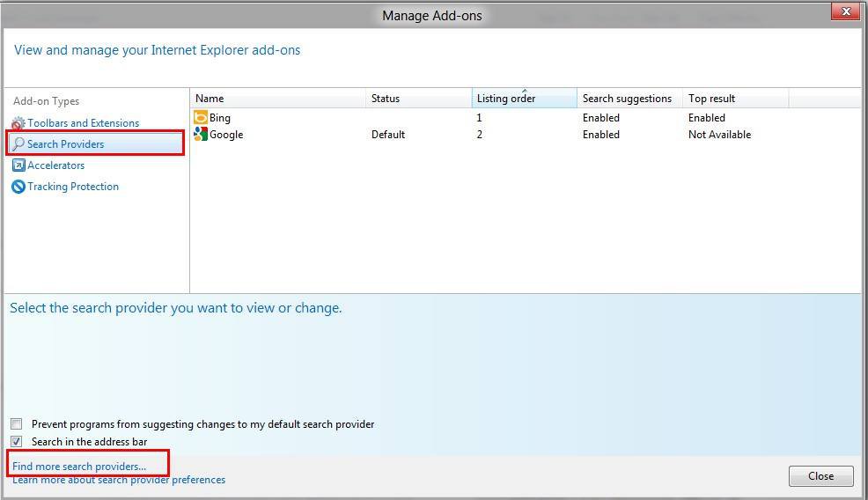The height and width of the screenshot is (500, 868).
Task: Open Accelerators add-on type
Action: coord(56,165)
